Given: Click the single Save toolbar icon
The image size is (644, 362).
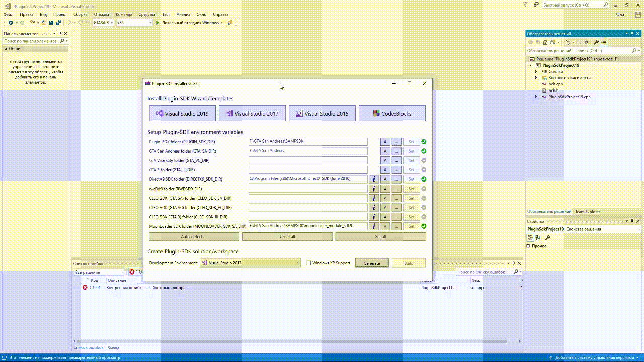Looking at the screenshot, I should [x=51, y=23].
